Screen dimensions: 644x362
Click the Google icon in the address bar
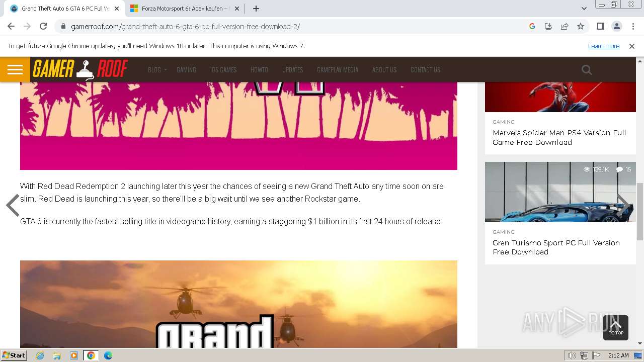pos(532,26)
